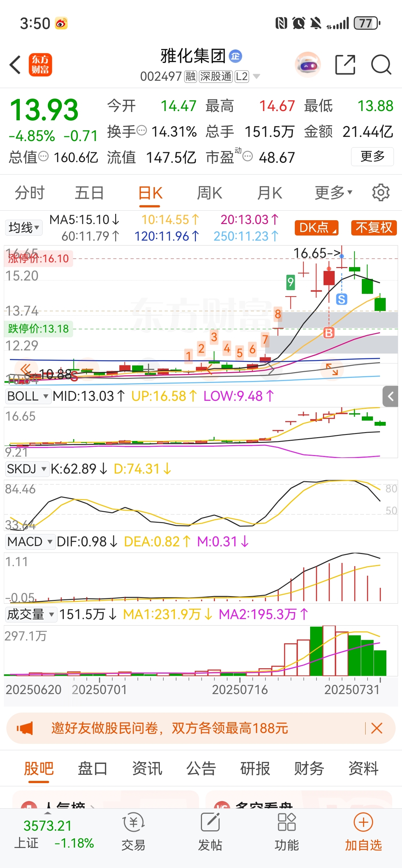The image size is (402, 868).
Task: Go back with the left arrow
Action: pos(15,64)
